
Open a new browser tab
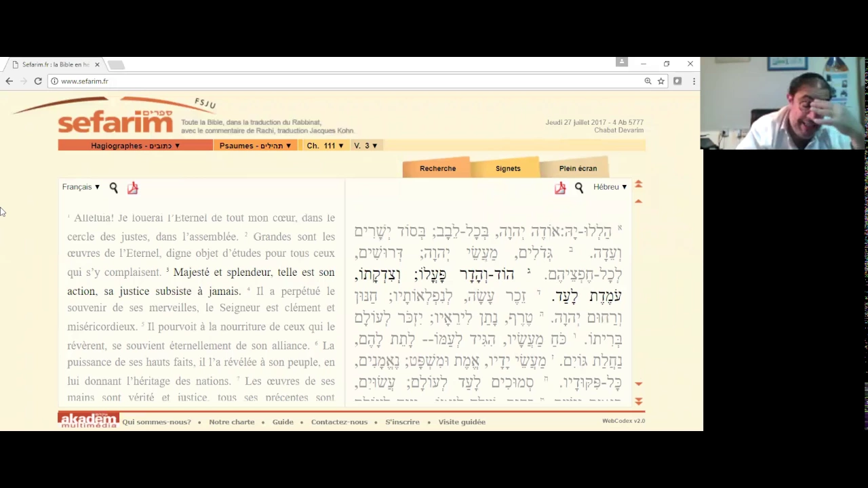click(x=116, y=65)
